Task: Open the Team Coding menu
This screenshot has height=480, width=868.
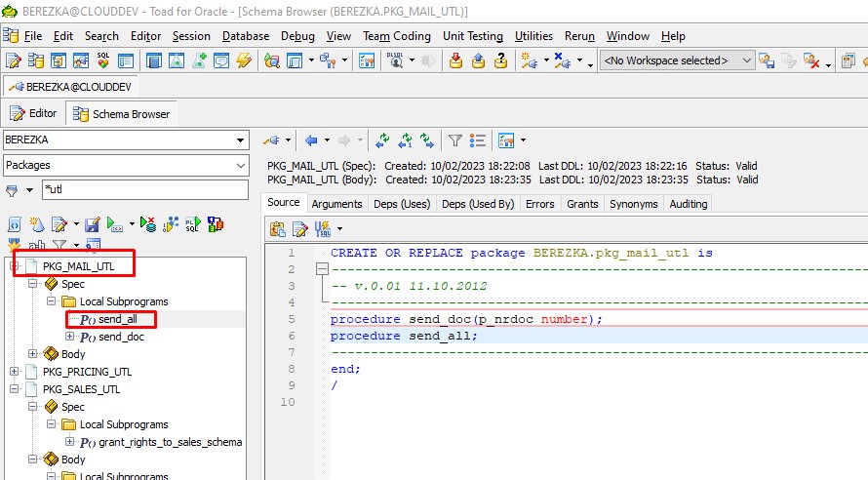Action: click(x=397, y=36)
